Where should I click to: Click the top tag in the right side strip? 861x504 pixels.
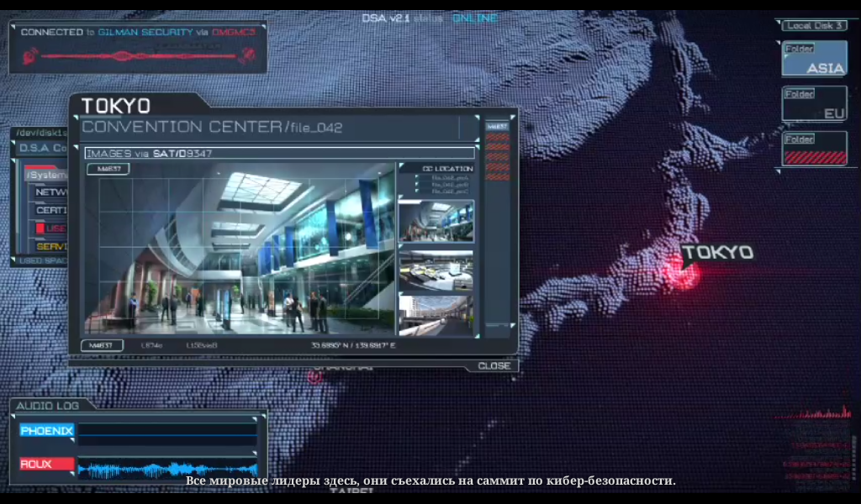tap(497, 127)
